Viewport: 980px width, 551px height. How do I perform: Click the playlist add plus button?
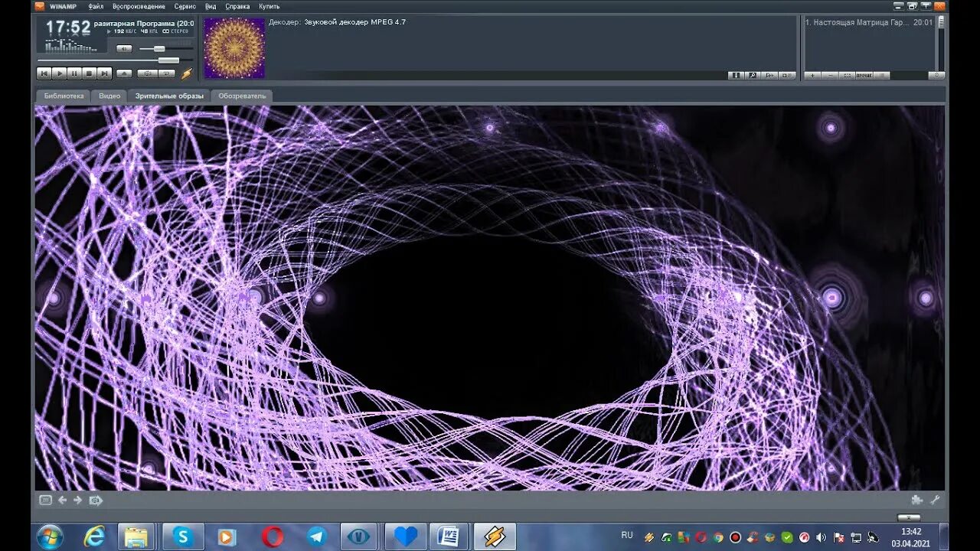click(812, 75)
